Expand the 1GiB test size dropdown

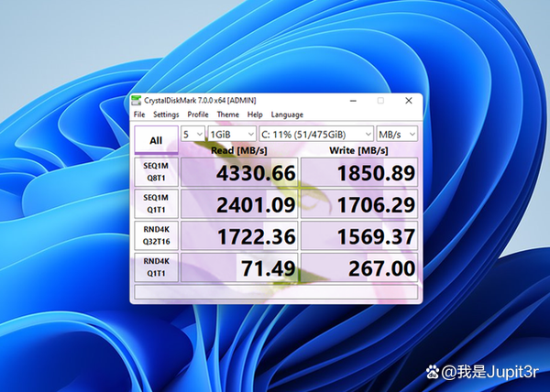tap(232, 134)
